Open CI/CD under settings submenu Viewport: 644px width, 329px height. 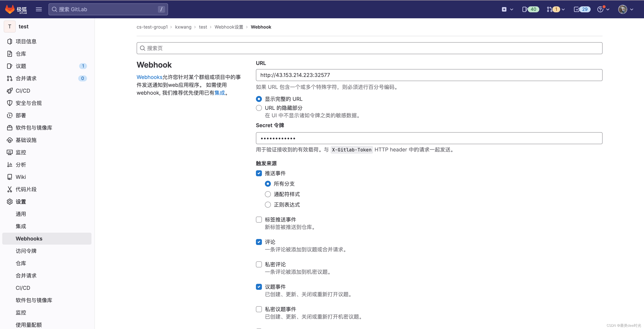(x=47, y=288)
